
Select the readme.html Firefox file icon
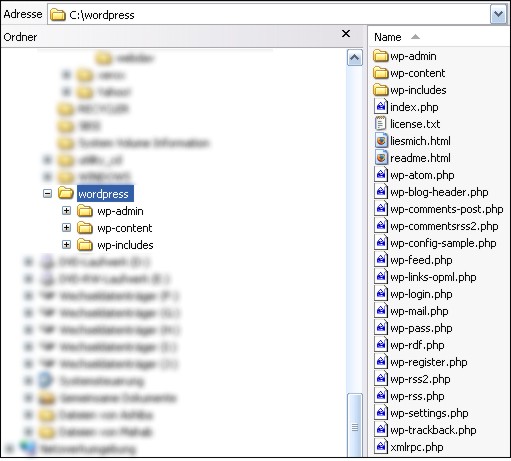[x=381, y=158]
